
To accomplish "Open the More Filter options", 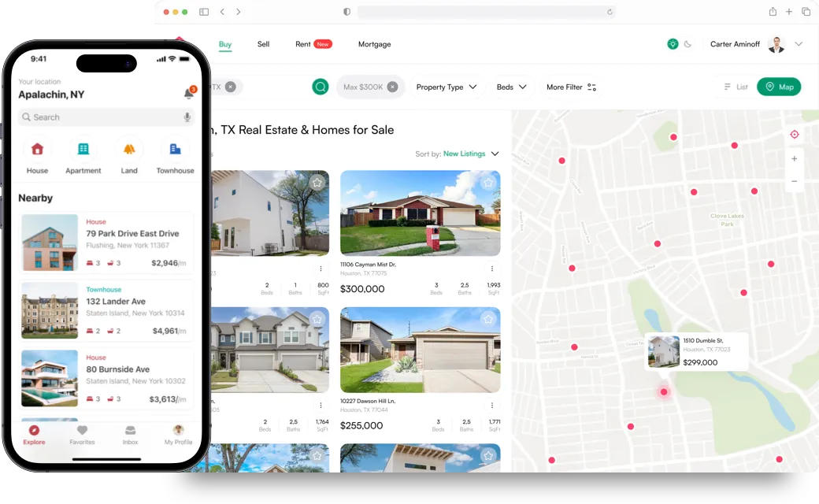I will [571, 87].
